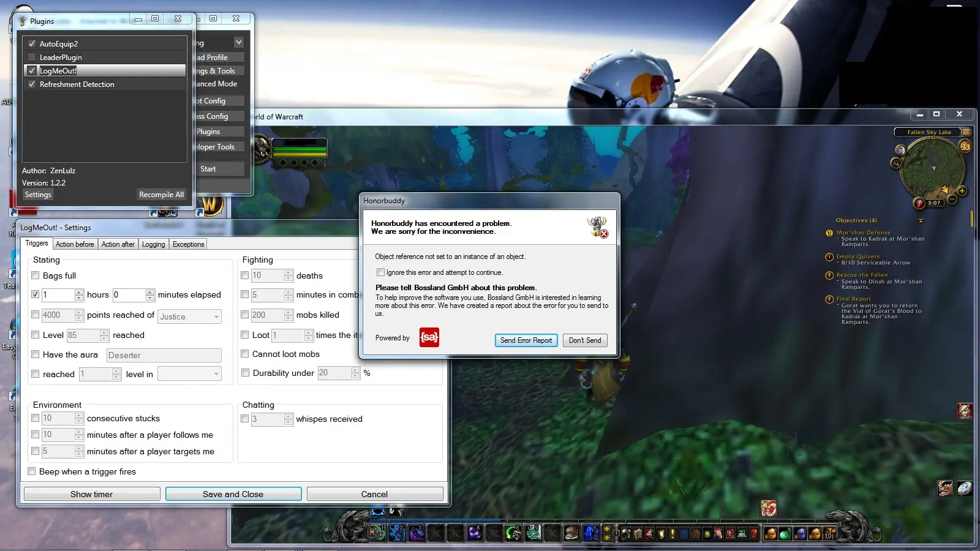
Task: Click the player portrait frame
Action: (262, 148)
